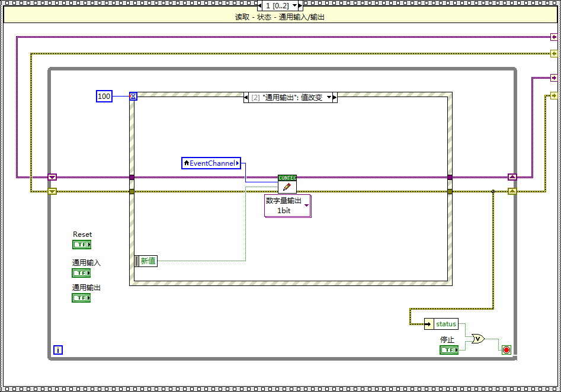Select the 通用输出 boolean terminal
This screenshot has width=561, height=392.
click(82, 298)
